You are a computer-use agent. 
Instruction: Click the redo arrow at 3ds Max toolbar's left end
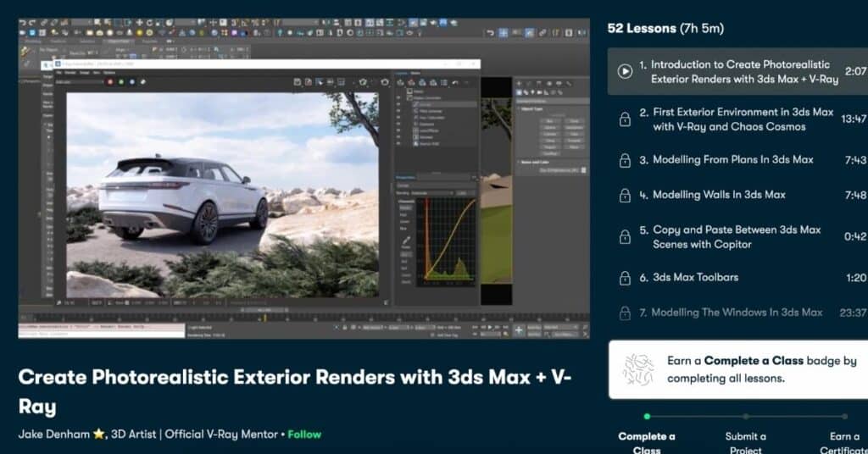32,23
